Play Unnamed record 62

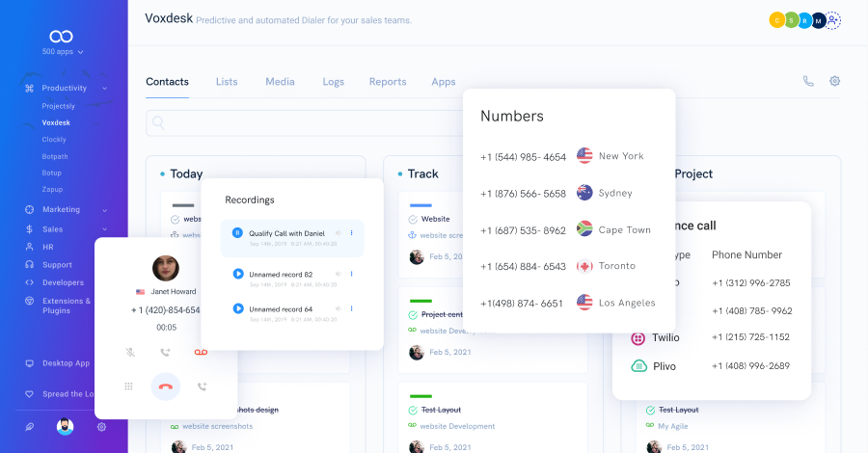click(x=237, y=274)
